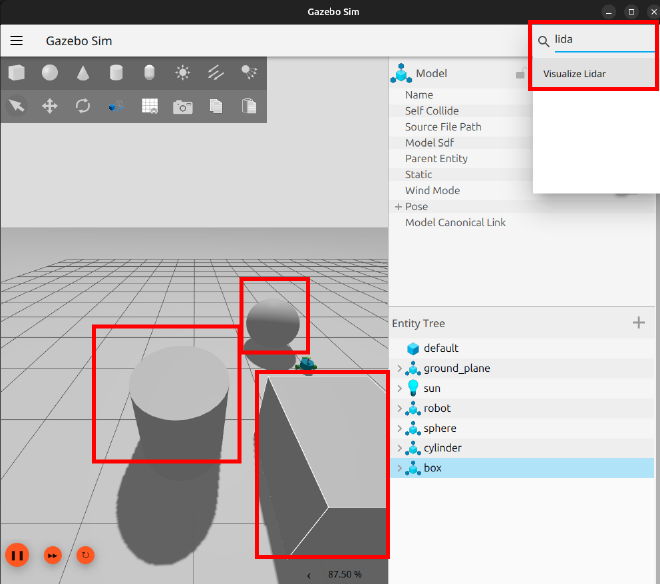The height and width of the screenshot is (584, 660).
Task: Click the small robot in scene
Action: pyautogui.click(x=307, y=365)
